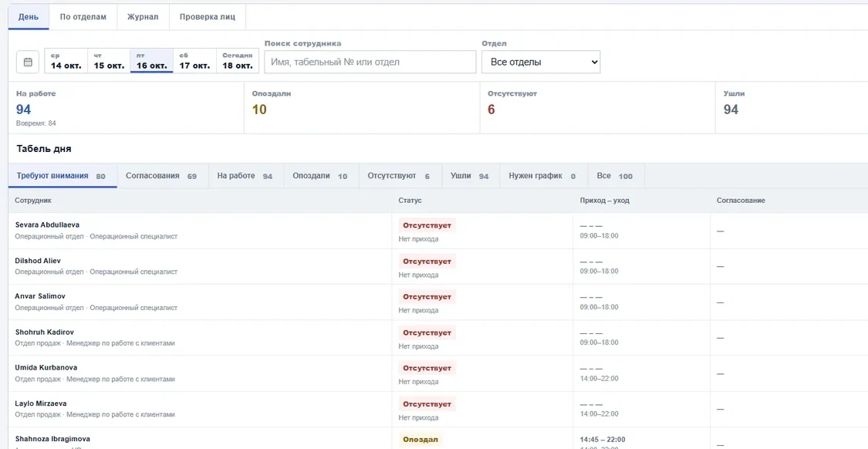Open the calendar date picker icon

(28, 62)
